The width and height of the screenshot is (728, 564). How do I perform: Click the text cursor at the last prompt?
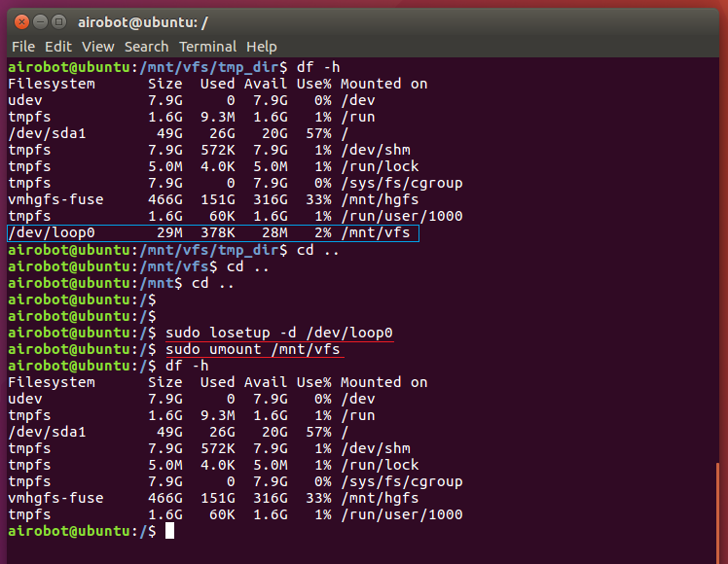(x=170, y=531)
